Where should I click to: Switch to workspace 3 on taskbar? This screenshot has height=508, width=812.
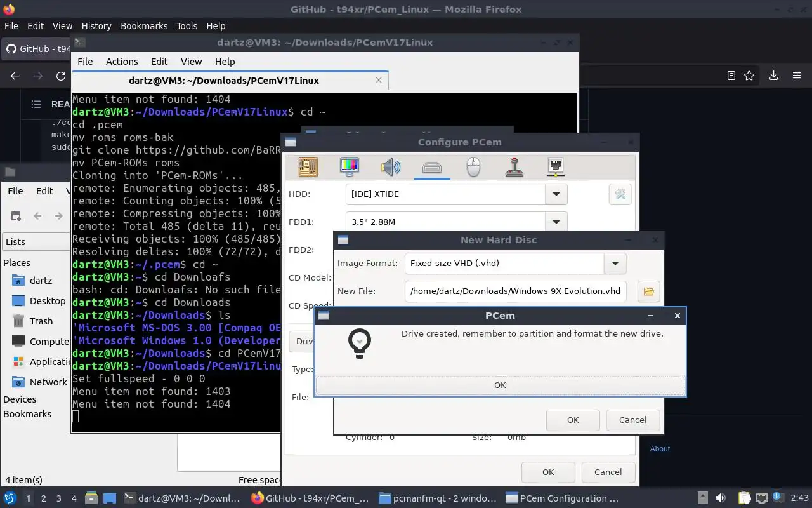pos(59,498)
